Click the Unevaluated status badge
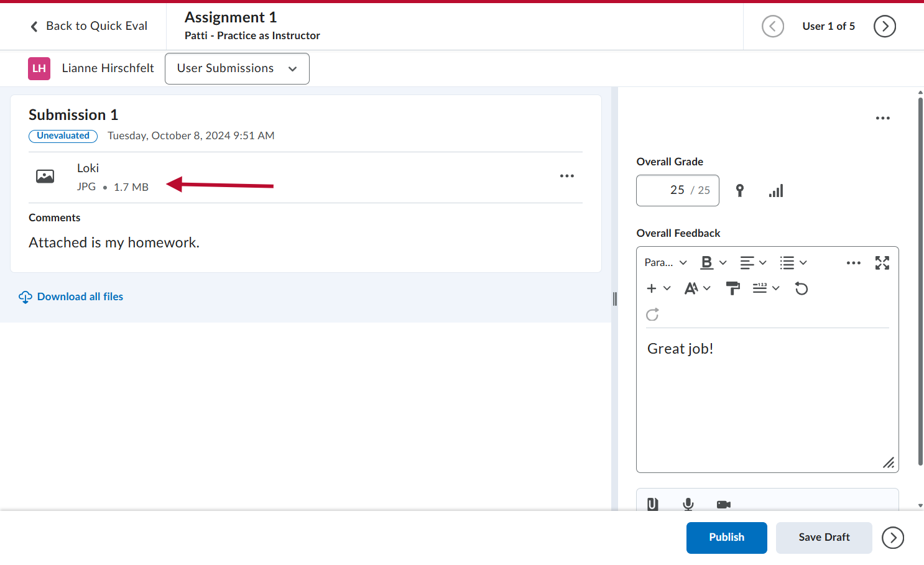 click(63, 136)
